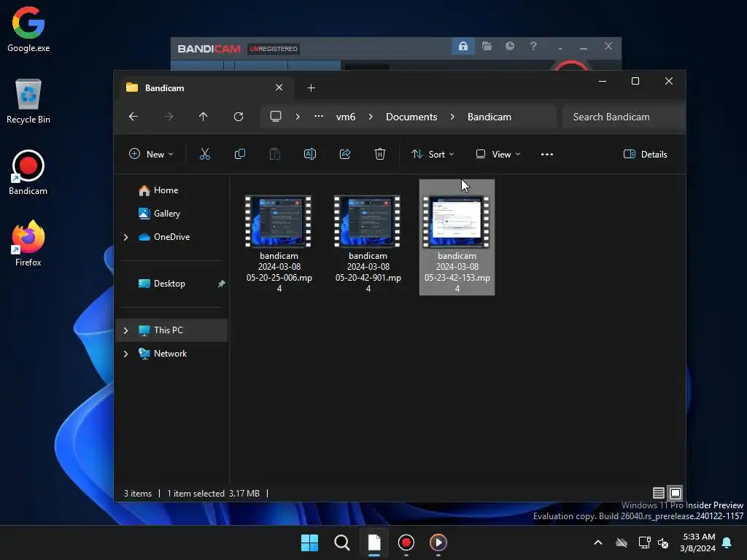Refresh the Bandicam folder view
The width and height of the screenshot is (747, 560).
[239, 117]
